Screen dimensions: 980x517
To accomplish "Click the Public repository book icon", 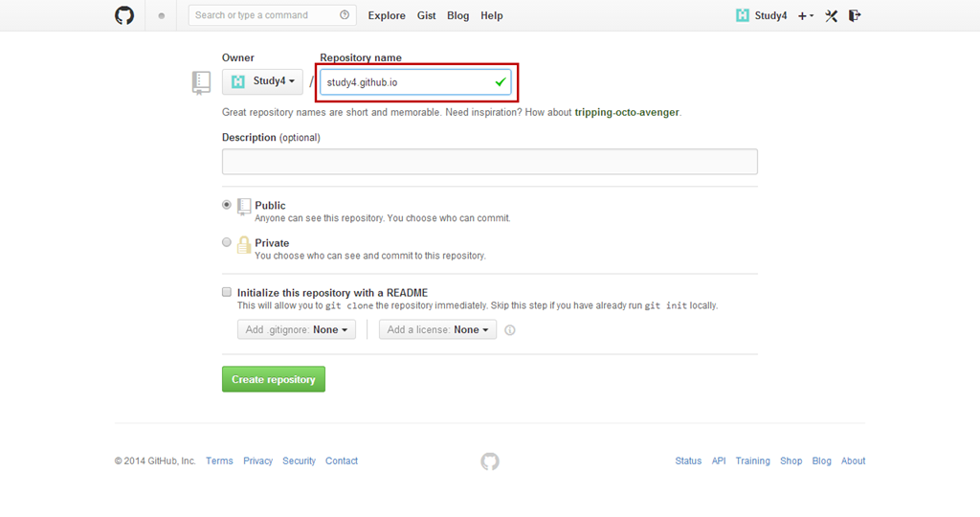I will point(244,207).
